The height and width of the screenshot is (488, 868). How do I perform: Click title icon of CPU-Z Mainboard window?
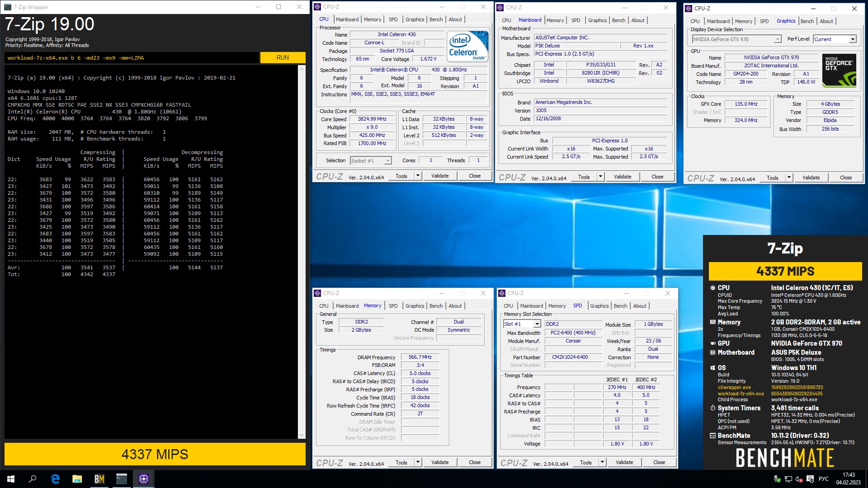point(500,7)
